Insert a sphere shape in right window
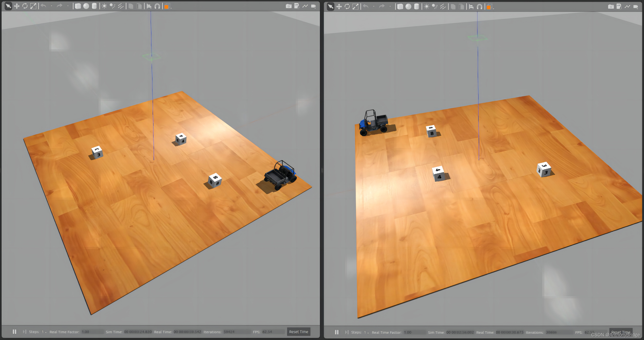Image resolution: width=644 pixels, height=340 pixels. click(x=408, y=7)
